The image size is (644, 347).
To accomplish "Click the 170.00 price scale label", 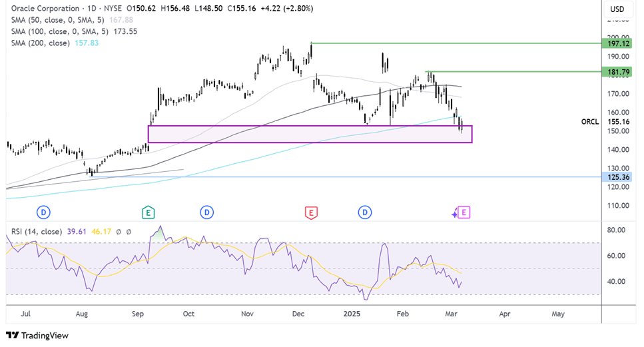I will click(x=618, y=94).
